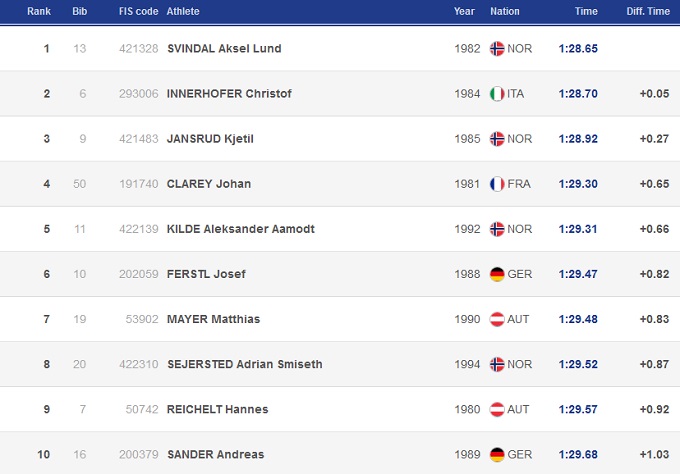
Task: Click Italy flag in INNERHOFER row
Action: [x=497, y=94]
